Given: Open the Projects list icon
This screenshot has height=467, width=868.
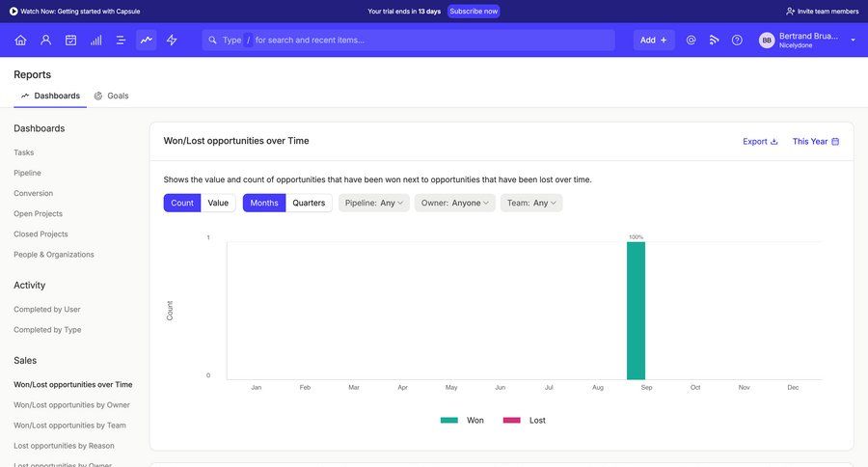Looking at the screenshot, I should tap(121, 40).
